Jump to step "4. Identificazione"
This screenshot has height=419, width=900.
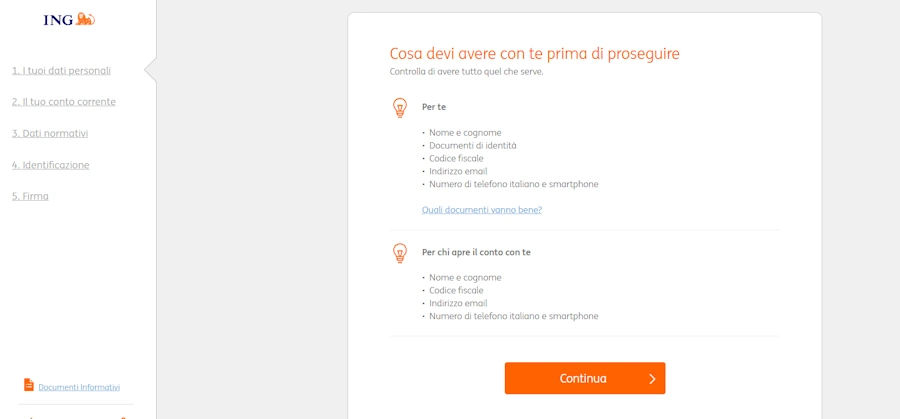pyautogui.click(x=51, y=165)
